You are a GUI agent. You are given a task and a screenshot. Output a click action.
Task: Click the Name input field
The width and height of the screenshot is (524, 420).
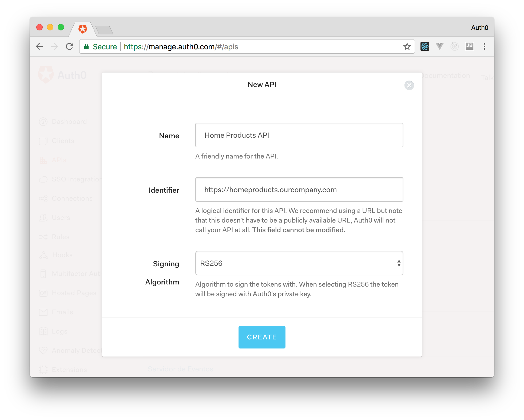pos(299,135)
